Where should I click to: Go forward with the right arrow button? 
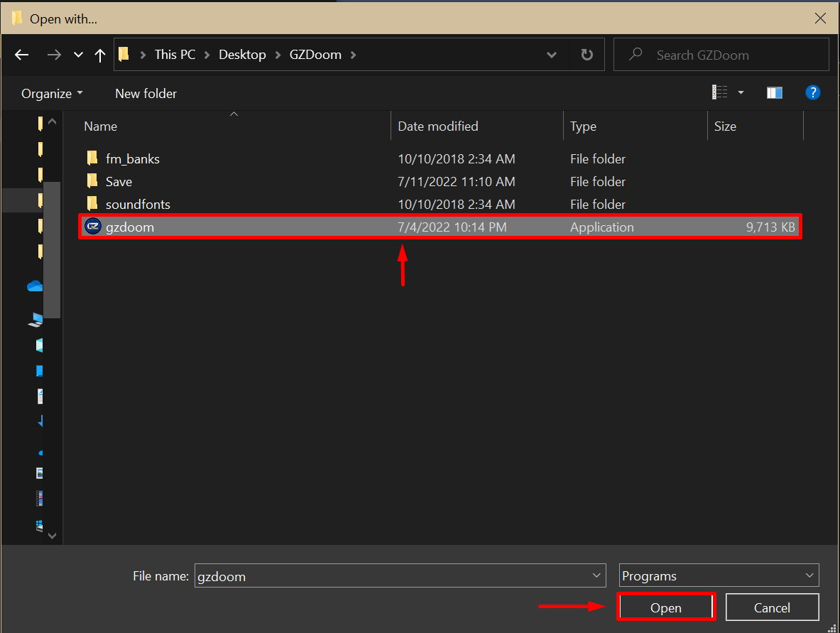(x=53, y=55)
